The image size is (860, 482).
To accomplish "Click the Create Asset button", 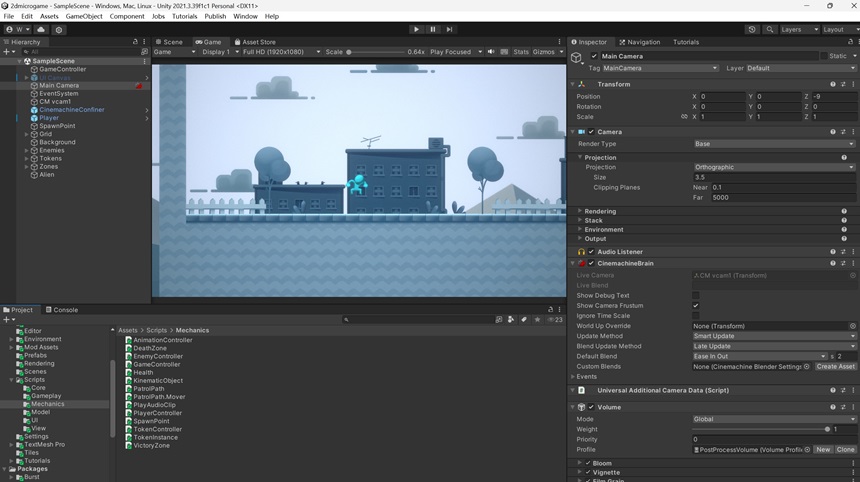I will (x=835, y=366).
